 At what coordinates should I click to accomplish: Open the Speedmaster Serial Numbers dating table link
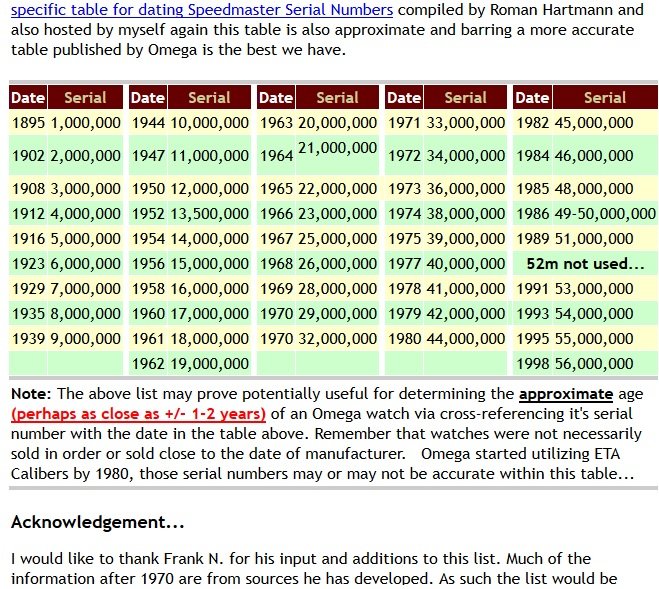pos(202,10)
